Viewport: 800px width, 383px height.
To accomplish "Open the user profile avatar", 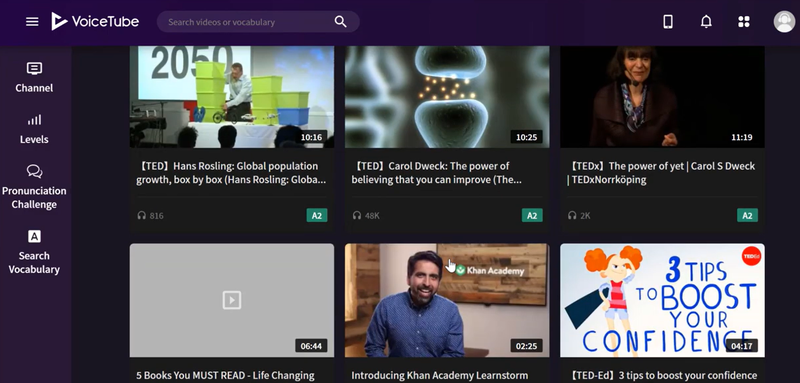I will tap(784, 22).
